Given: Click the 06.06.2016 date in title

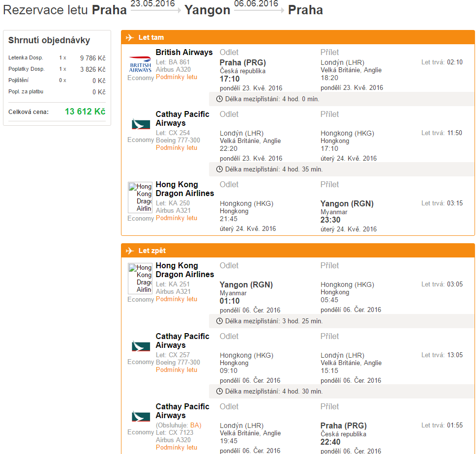Looking at the screenshot, I should click(x=256, y=3).
